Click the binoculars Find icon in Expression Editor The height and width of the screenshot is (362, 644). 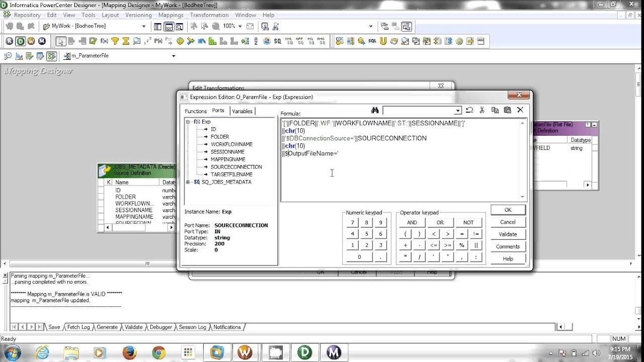pos(375,110)
